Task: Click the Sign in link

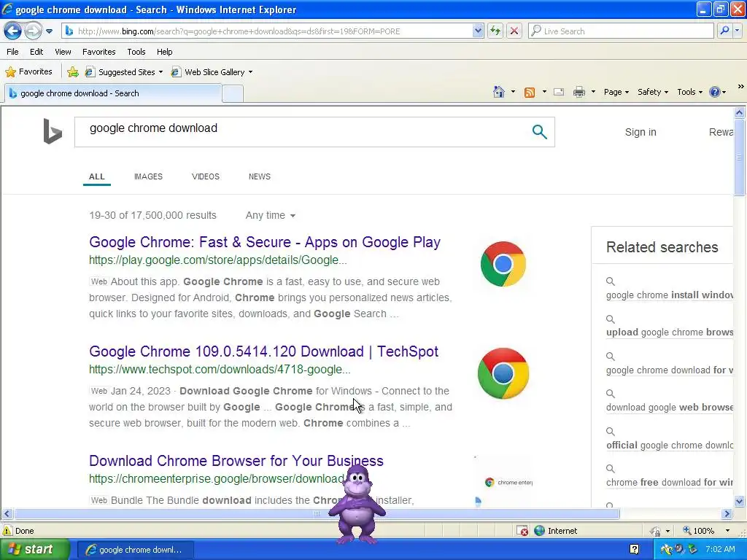Action: [640, 133]
